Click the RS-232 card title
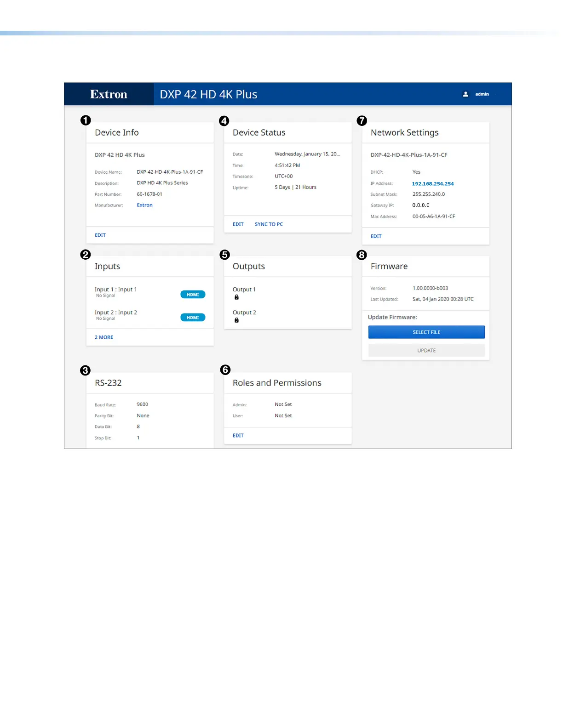563x728 pixels. coord(108,383)
